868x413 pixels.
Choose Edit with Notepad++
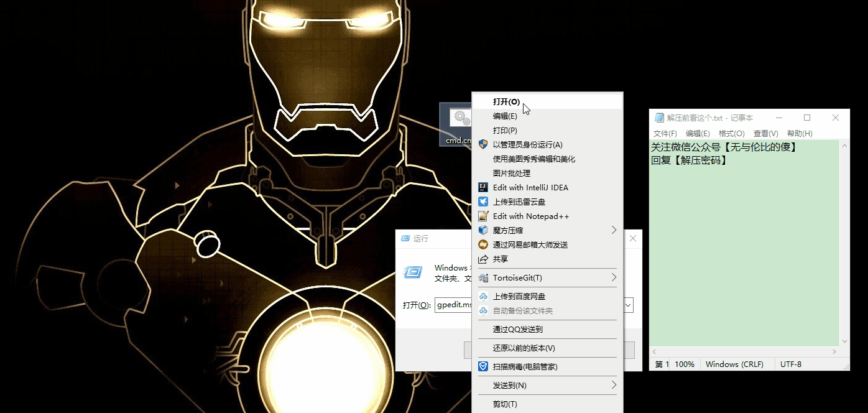(548, 216)
